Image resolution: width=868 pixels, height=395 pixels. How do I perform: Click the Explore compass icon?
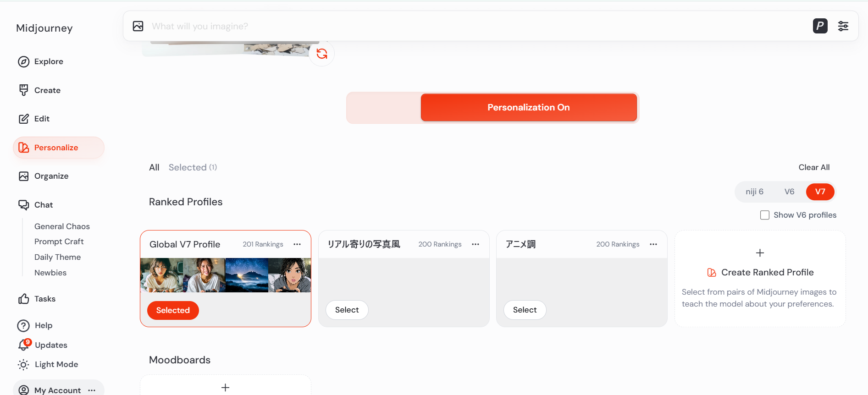coord(23,61)
